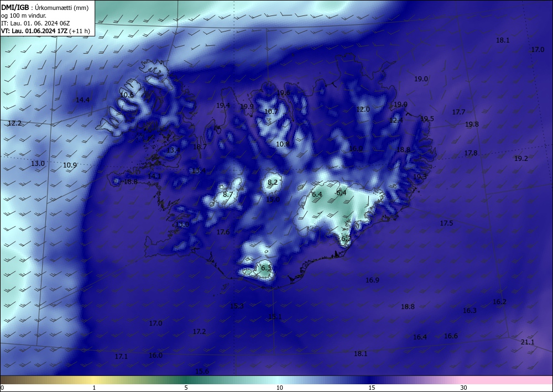Click the 17.2 value on the map
The height and width of the screenshot is (392, 553).
tap(199, 332)
